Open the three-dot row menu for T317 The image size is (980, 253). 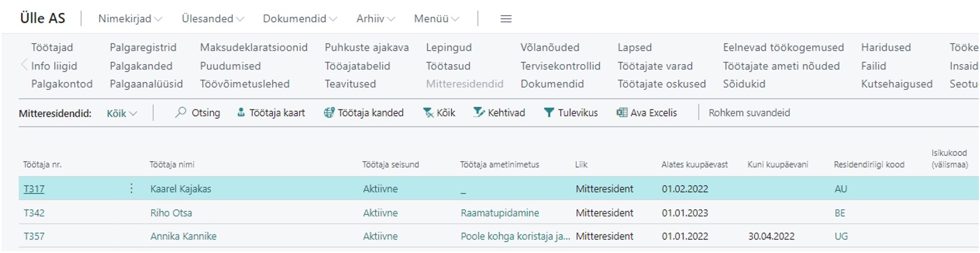[x=131, y=189]
